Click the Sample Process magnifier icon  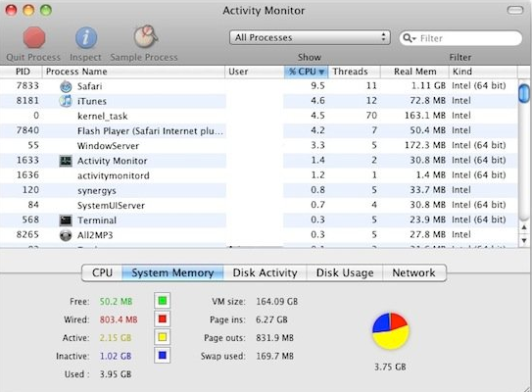[x=146, y=36]
